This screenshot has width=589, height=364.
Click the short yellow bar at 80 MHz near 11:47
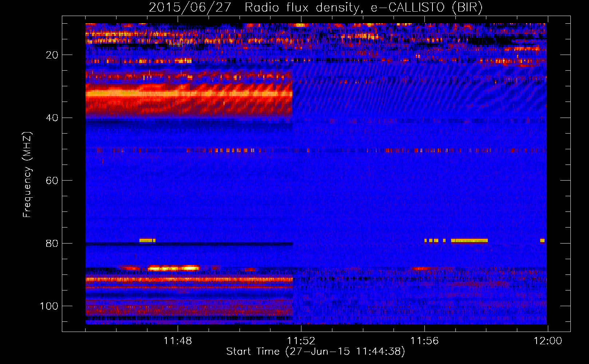click(147, 241)
